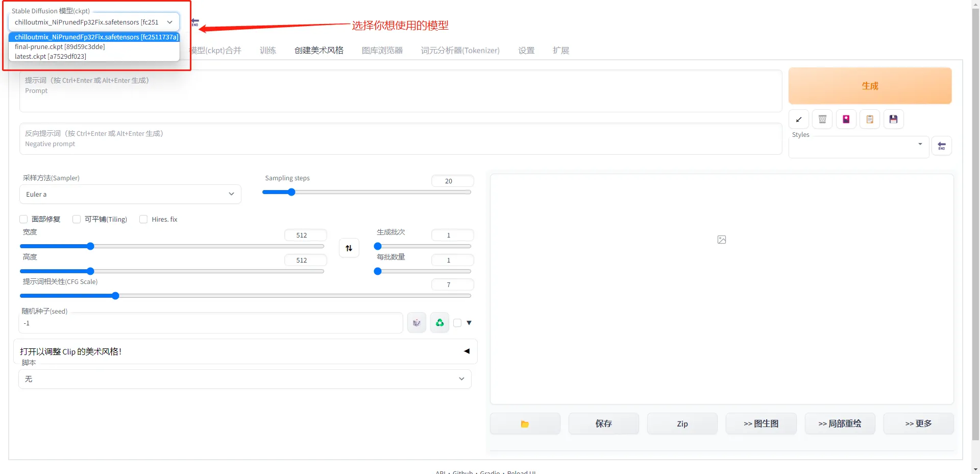Screen dimensions: 980x474
Task: Click the arrow icon to read last generation parameters
Action: (799, 119)
